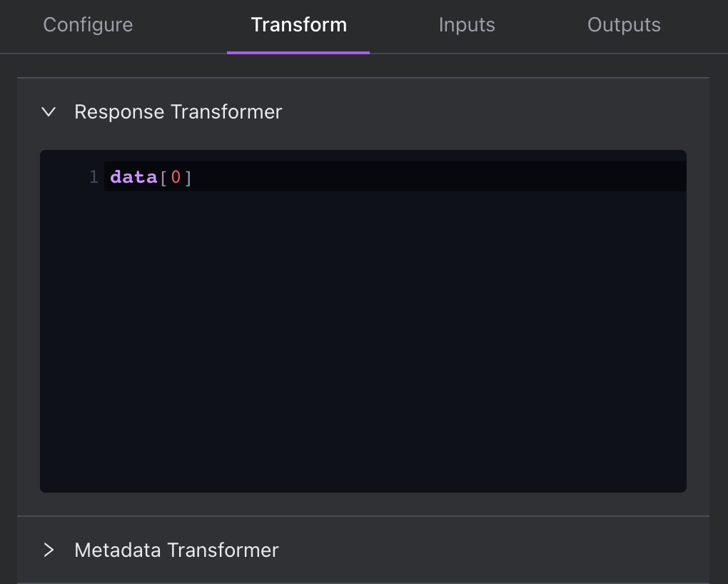Click purple underline beneath Transform tab
Image resolution: width=728 pixels, height=584 pixels.
tap(298, 52)
